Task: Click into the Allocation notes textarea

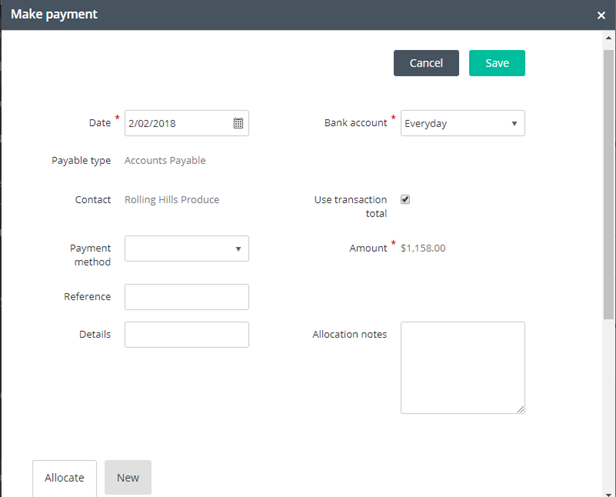Action: [462, 368]
